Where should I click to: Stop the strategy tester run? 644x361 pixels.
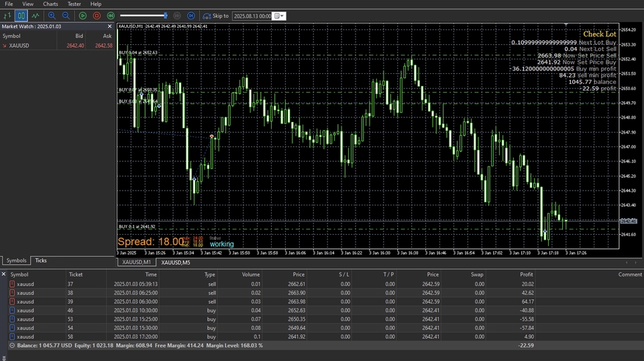coord(97,15)
